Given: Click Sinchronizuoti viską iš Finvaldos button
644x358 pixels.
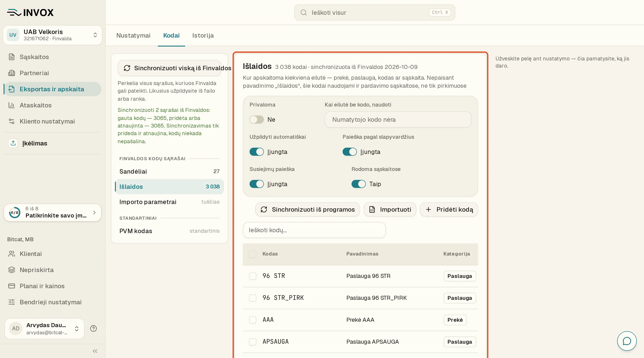Looking at the screenshot, I should point(170,68).
